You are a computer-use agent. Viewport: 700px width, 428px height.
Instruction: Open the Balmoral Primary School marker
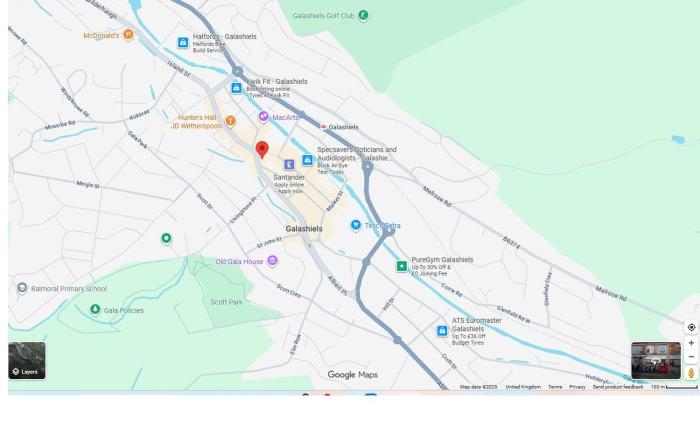pyautogui.click(x=22, y=288)
